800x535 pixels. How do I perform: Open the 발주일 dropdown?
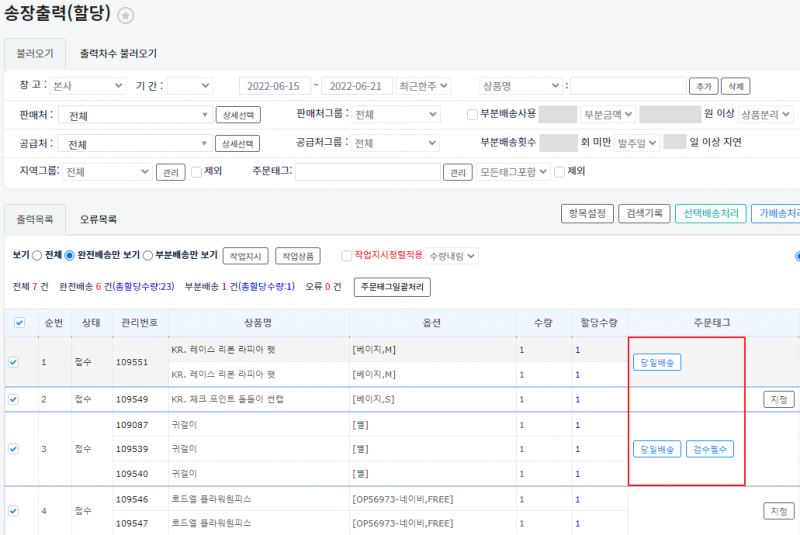click(x=637, y=143)
